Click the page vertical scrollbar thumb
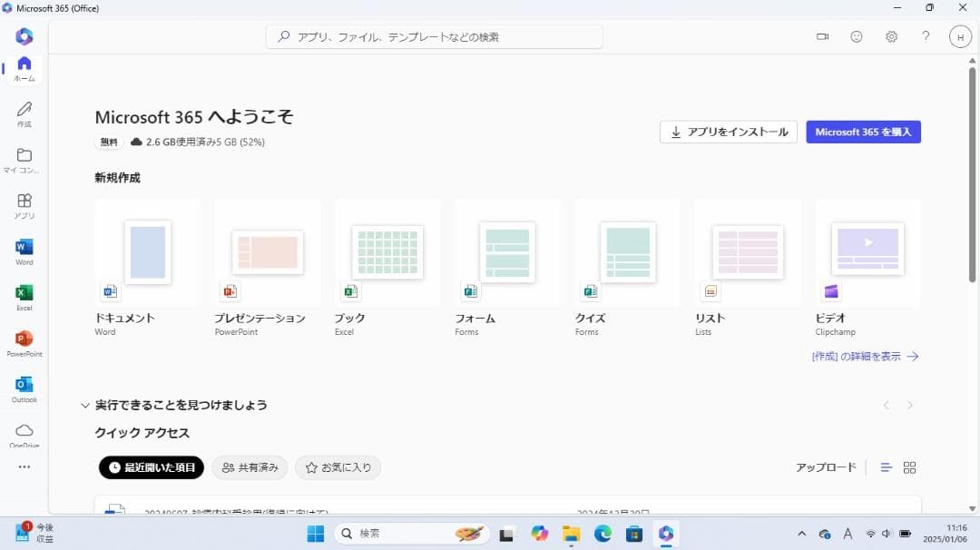980x550 pixels. click(x=972, y=175)
